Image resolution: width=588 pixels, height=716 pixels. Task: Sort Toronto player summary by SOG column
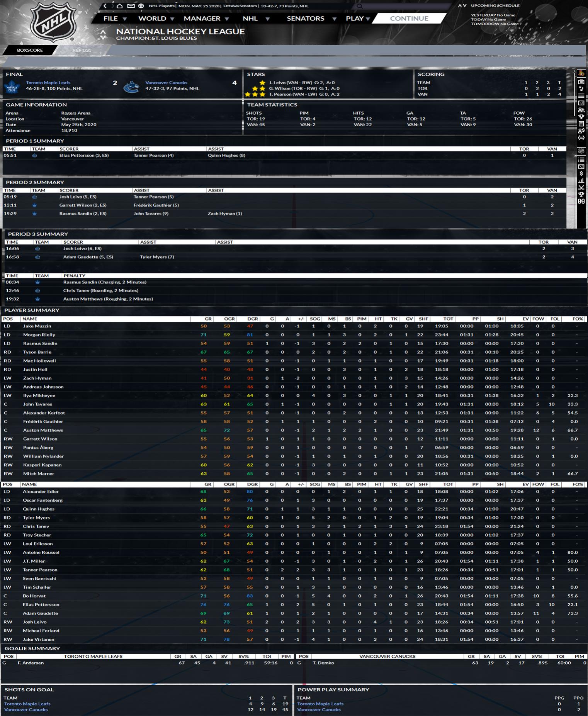pyautogui.click(x=315, y=319)
